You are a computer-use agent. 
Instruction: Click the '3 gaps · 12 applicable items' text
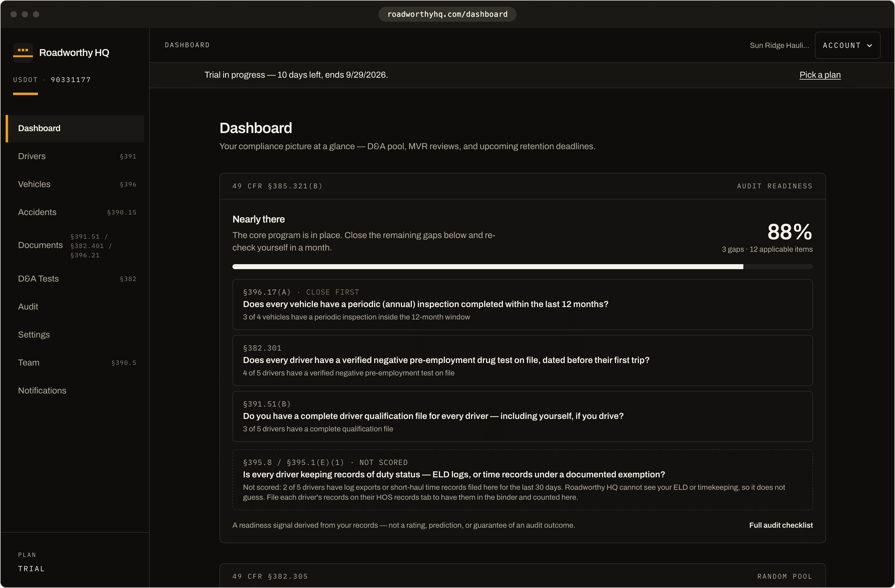click(x=767, y=249)
